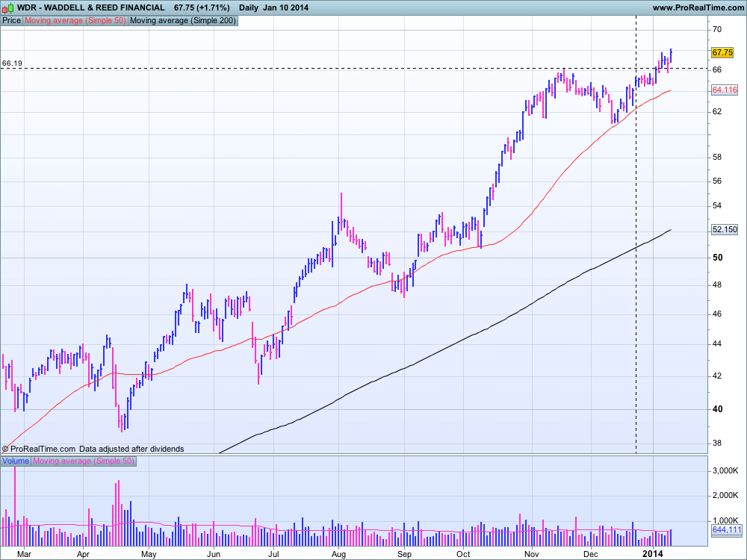Click the Aug label on time axis
The width and height of the screenshot is (747, 560).
[x=338, y=554]
